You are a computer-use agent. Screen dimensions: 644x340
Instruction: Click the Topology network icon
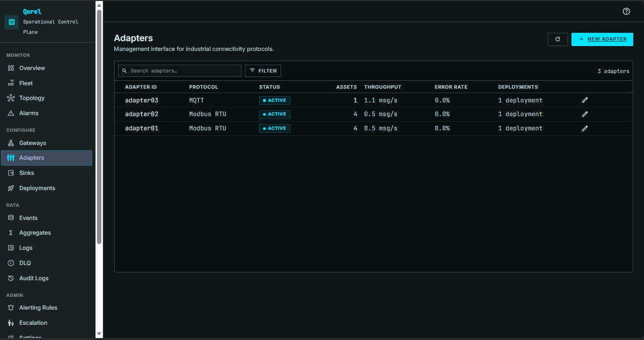(11, 98)
